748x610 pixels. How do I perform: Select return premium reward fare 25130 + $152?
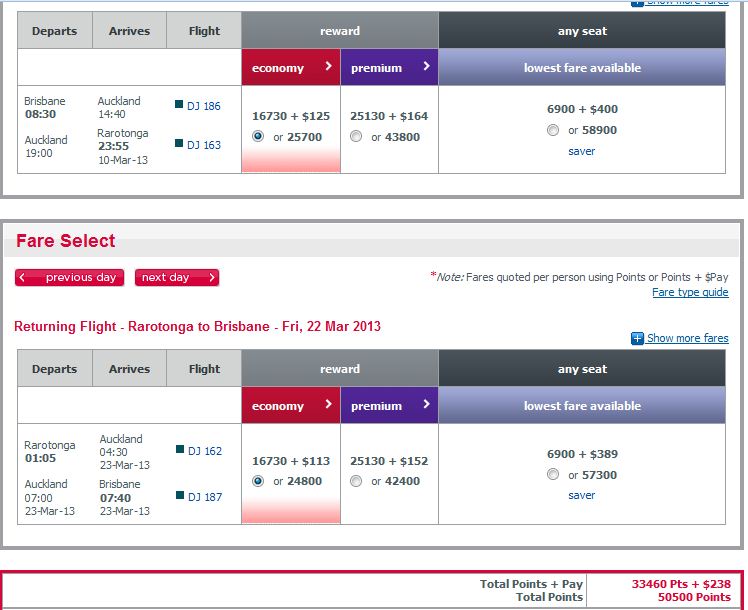tap(356, 481)
